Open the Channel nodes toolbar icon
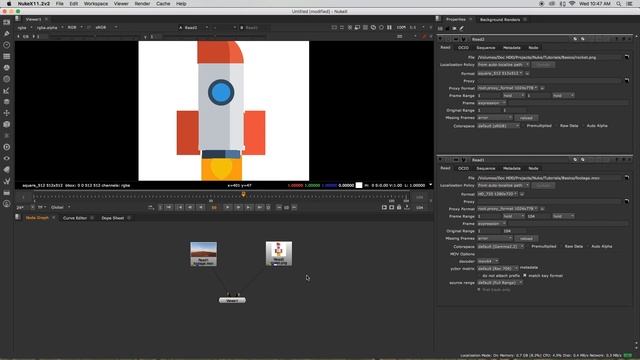 click(7, 56)
